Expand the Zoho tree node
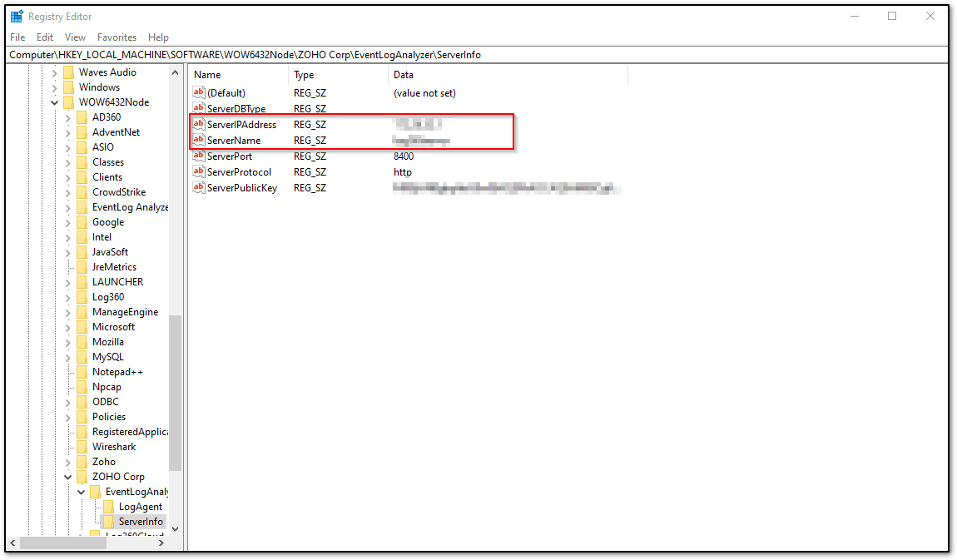The width and height of the screenshot is (957, 560). click(x=67, y=463)
